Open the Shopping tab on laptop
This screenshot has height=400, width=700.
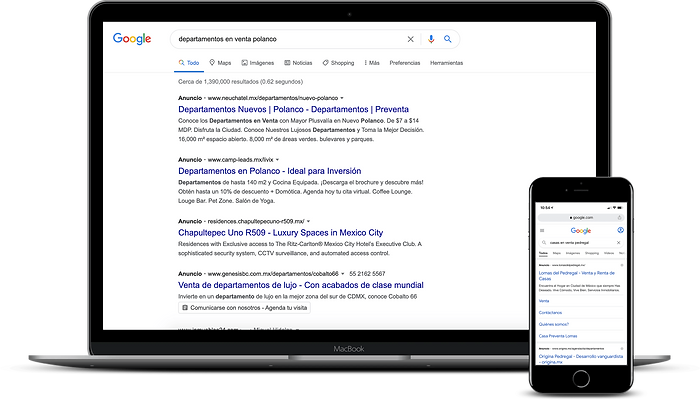(x=338, y=63)
